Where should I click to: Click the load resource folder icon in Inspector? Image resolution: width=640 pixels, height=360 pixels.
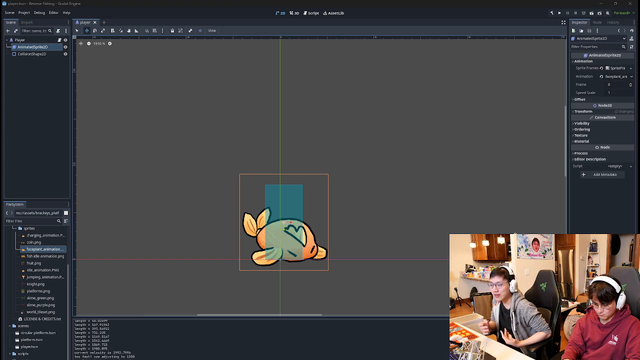581,31
